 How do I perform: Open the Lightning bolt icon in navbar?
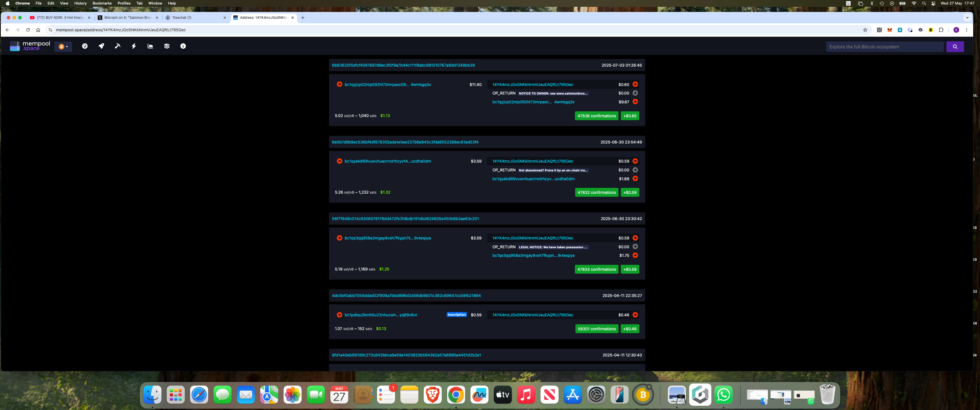134,46
